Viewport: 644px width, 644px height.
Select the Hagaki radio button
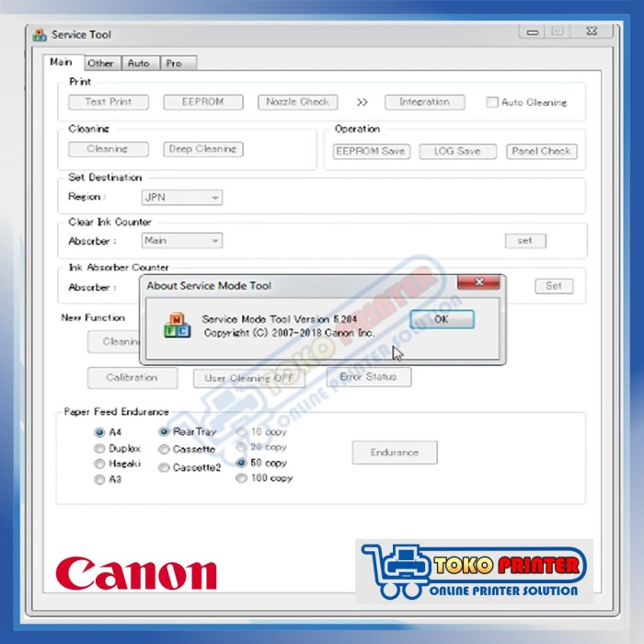tap(99, 464)
